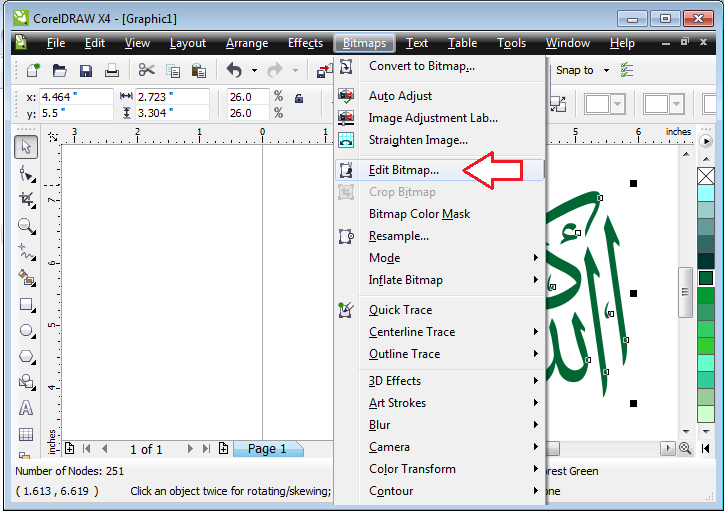Viewport: 724px width, 511px height.
Task: Click the Page 1 tab
Action: pos(267,449)
